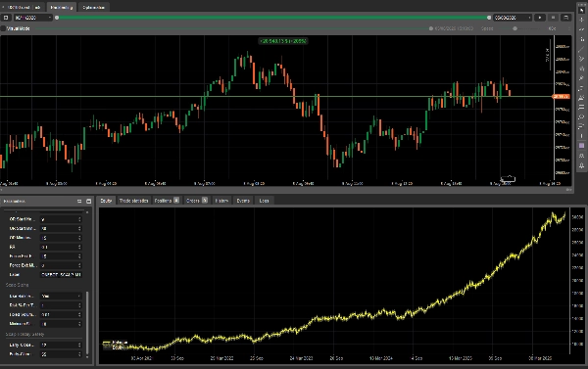The height and width of the screenshot is (369, 588).
Task: Click the stop button beside play
Action: (x=553, y=18)
